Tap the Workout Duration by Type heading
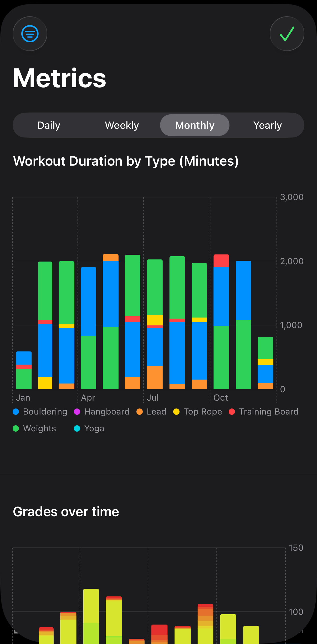The image size is (317, 644). point(126,161)
